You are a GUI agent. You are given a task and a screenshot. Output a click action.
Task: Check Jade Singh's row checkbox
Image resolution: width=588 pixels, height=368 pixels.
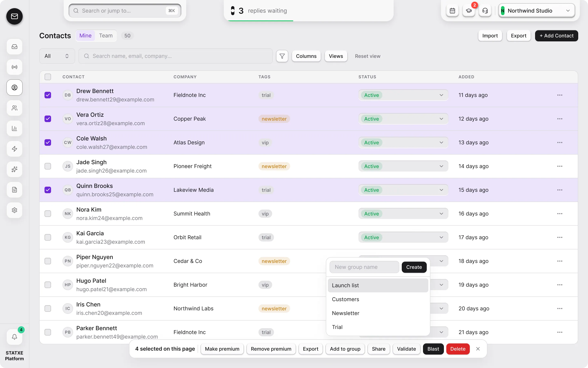point(48,166)
